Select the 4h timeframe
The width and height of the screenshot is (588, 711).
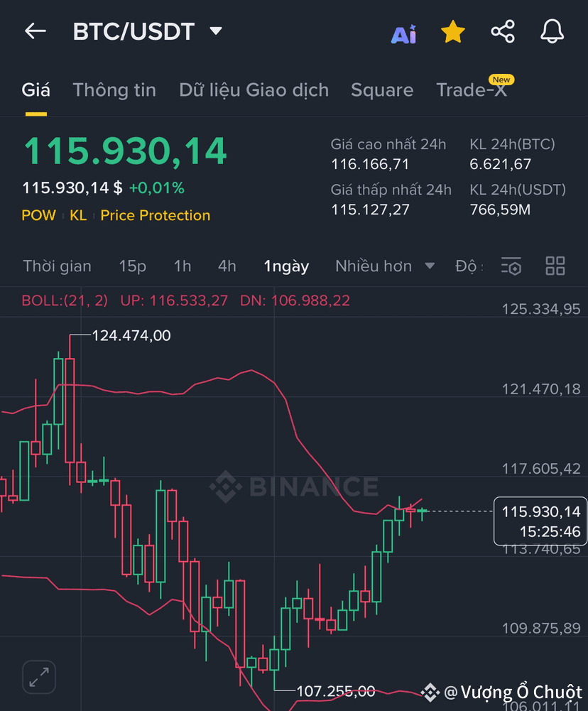[227, 266]
